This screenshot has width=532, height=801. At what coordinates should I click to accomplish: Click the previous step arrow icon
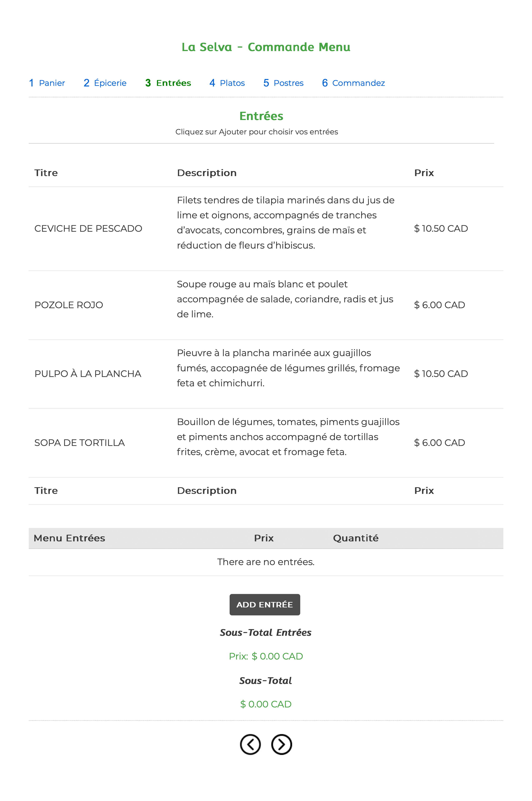250,744
